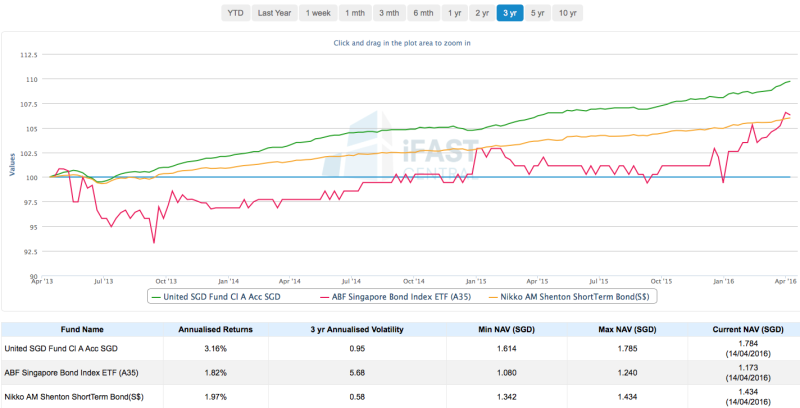800x408 pixels.
Task: Click the 0.58 volatility value
Action: (x=357, y=396)
